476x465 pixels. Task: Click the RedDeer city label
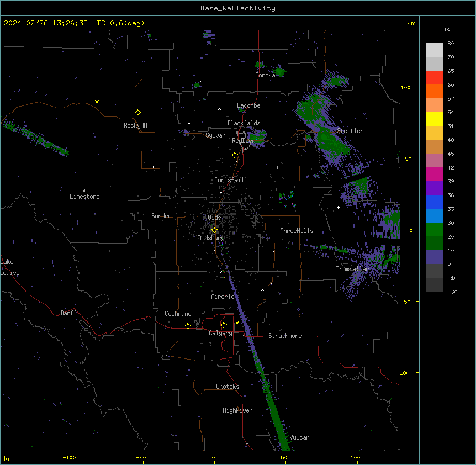click(243, 141)
